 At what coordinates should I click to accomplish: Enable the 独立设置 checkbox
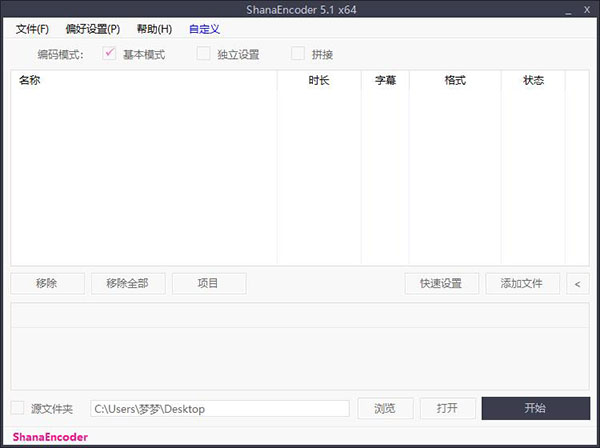(203, 54)
